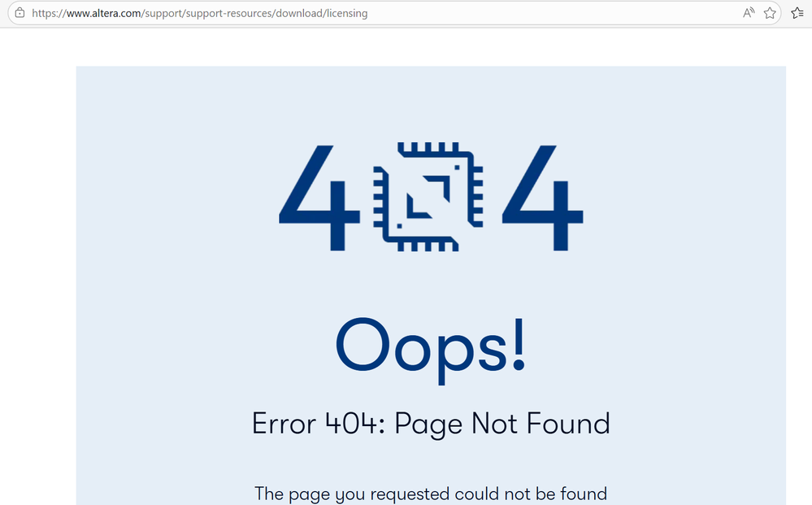Image resolution: width=812 pixels, height=505 pixels.
Task: Click the word 'Found' in error heading
Action: coord(568,424)
